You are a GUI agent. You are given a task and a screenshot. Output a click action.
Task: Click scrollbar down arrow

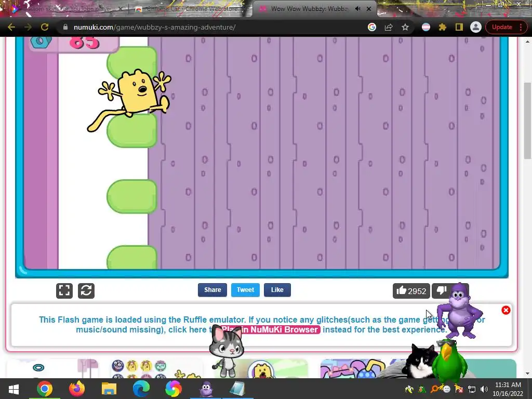[527, 374]
